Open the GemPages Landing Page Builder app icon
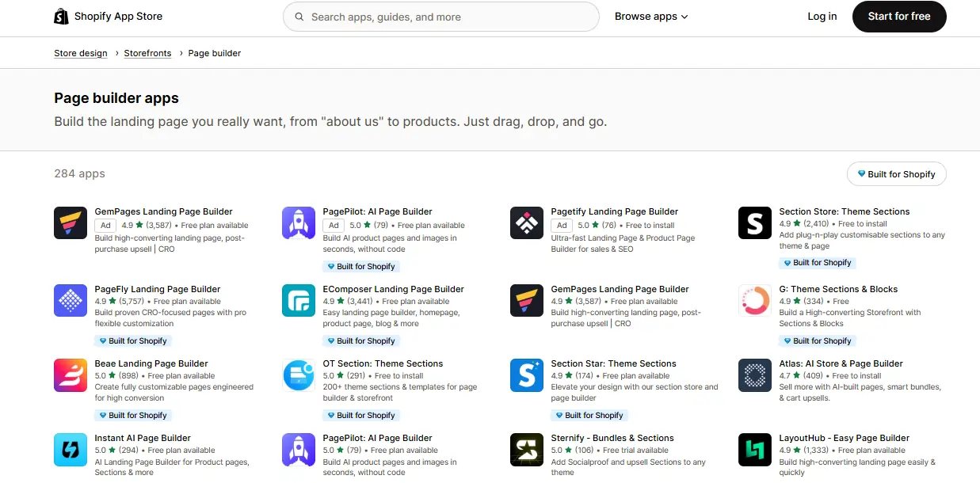The height and width of the screenshot is (483, 980). [70, 222]
